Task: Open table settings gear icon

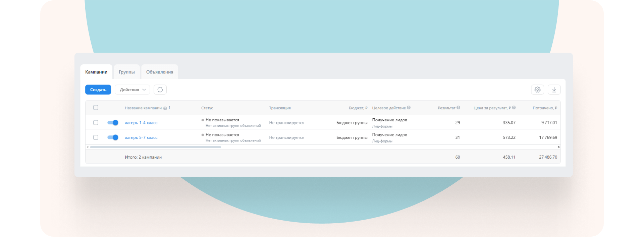Action: (x=537, y=90)
